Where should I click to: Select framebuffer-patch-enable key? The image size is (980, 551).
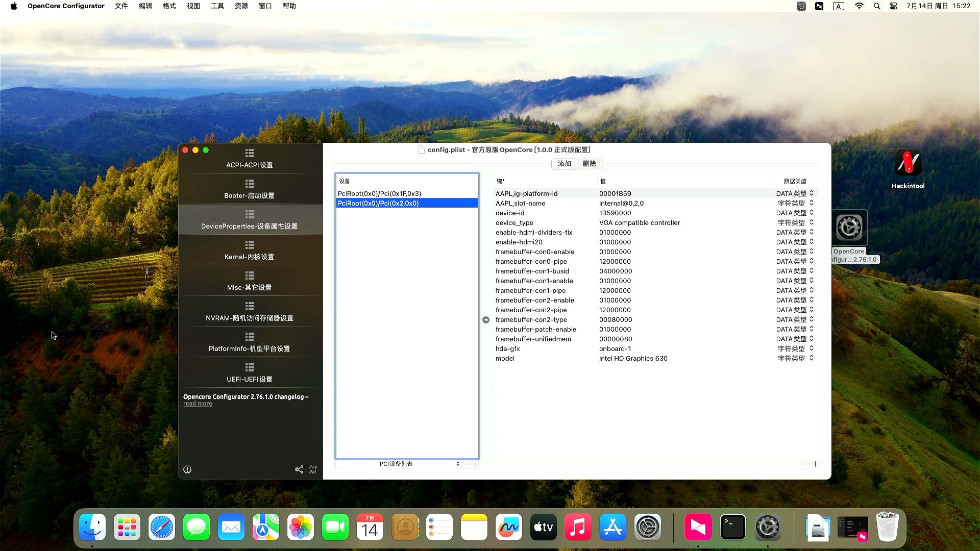pyautogui.click(x=536, y=330)
